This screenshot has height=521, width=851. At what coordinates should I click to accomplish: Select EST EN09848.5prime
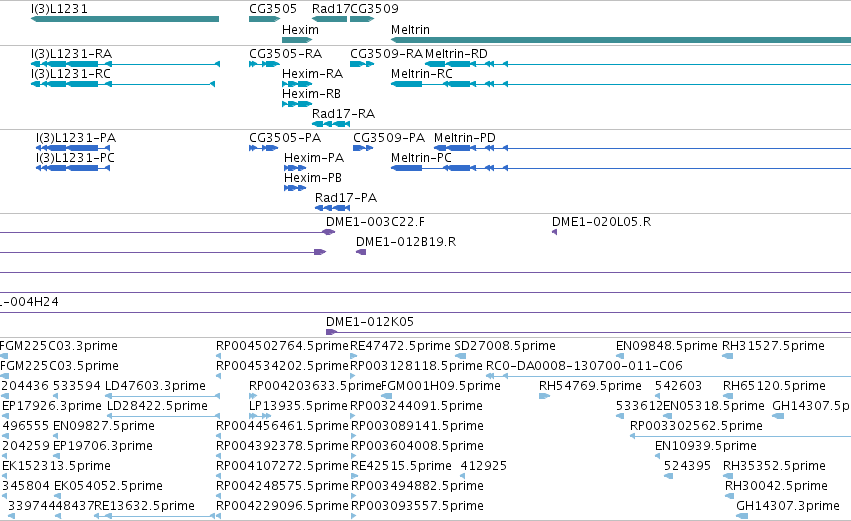666,346
